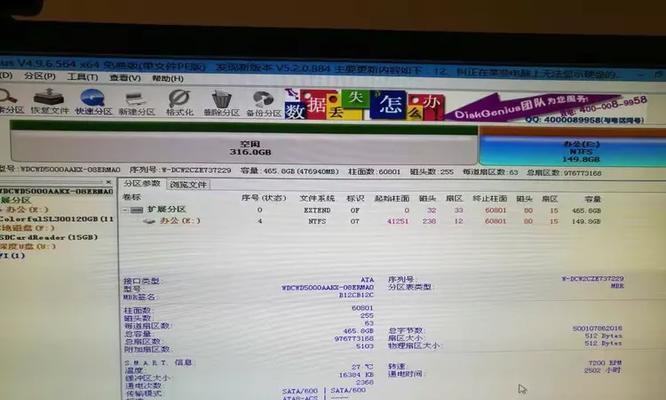Close the left disk tree pane
This screenshot has height=400, width=666.
(x=109, y=182)
